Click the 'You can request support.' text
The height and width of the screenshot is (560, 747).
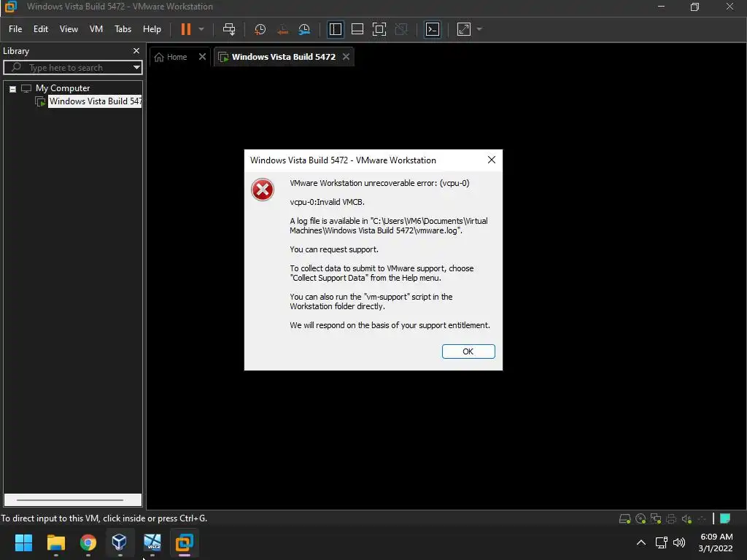334,249
